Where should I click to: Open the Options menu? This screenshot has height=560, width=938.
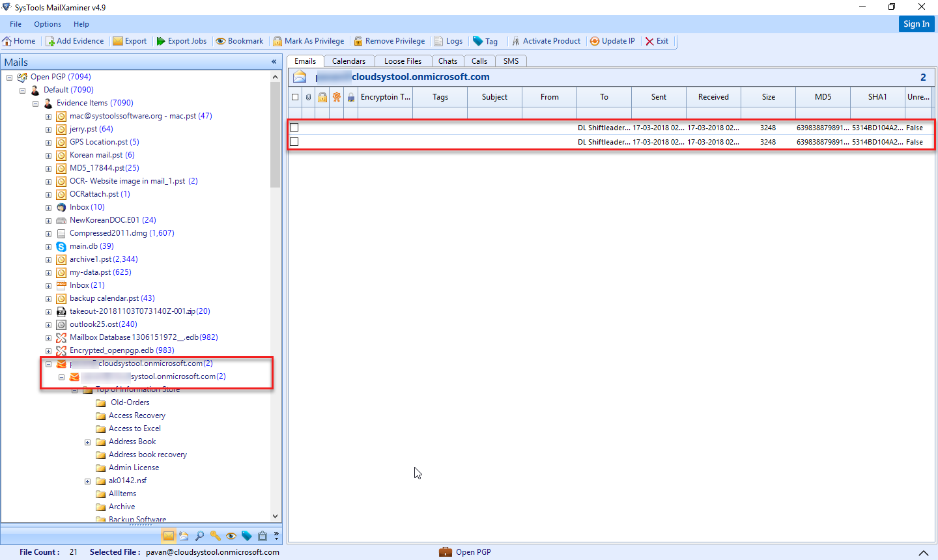[47, 23]
